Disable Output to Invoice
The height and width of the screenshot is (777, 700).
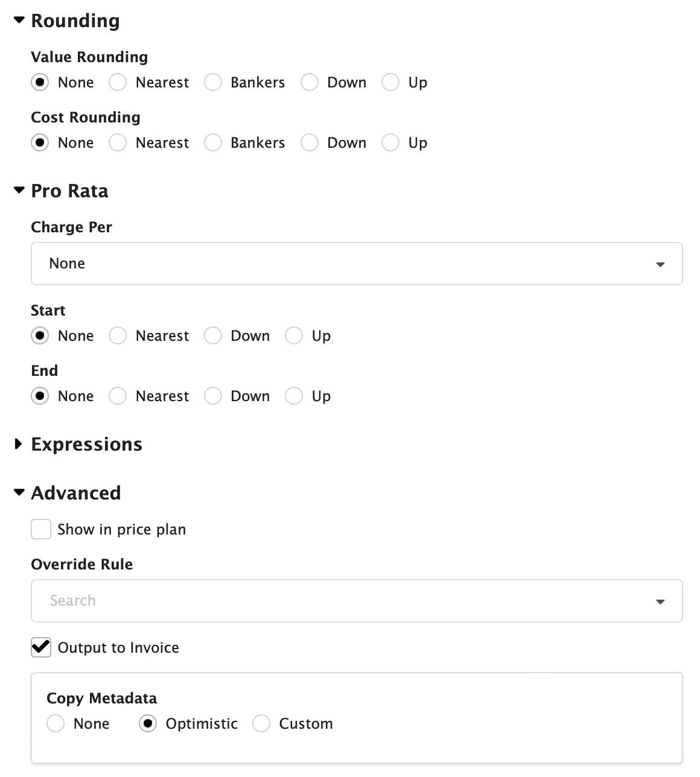point(40,647)
